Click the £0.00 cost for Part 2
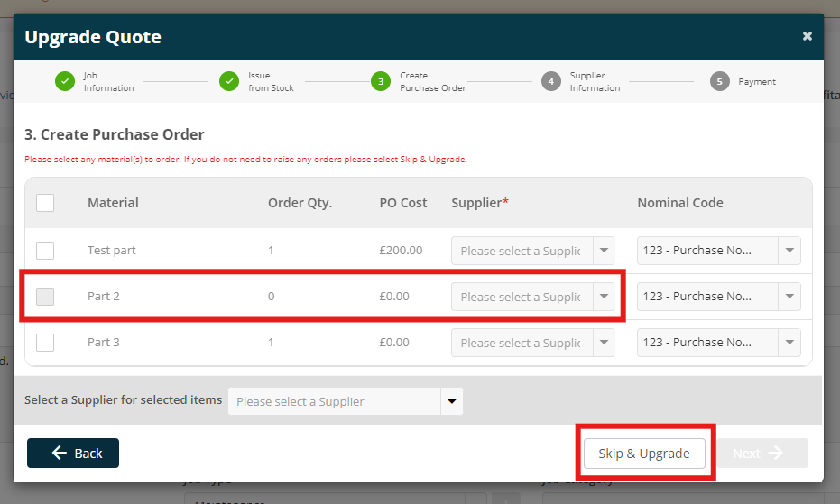This screenshot has width=840, height=504. click(x=394, y=297)
